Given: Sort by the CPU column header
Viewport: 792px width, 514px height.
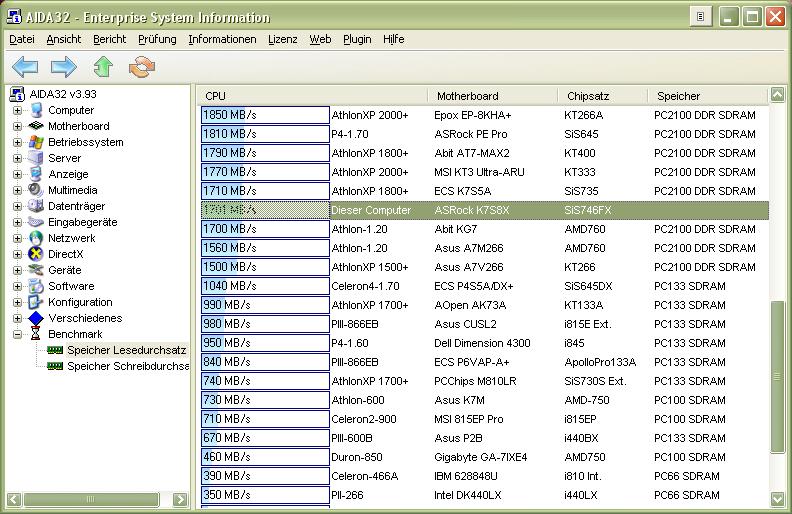Looking at the screenshot, I should (x=313, y=95).
